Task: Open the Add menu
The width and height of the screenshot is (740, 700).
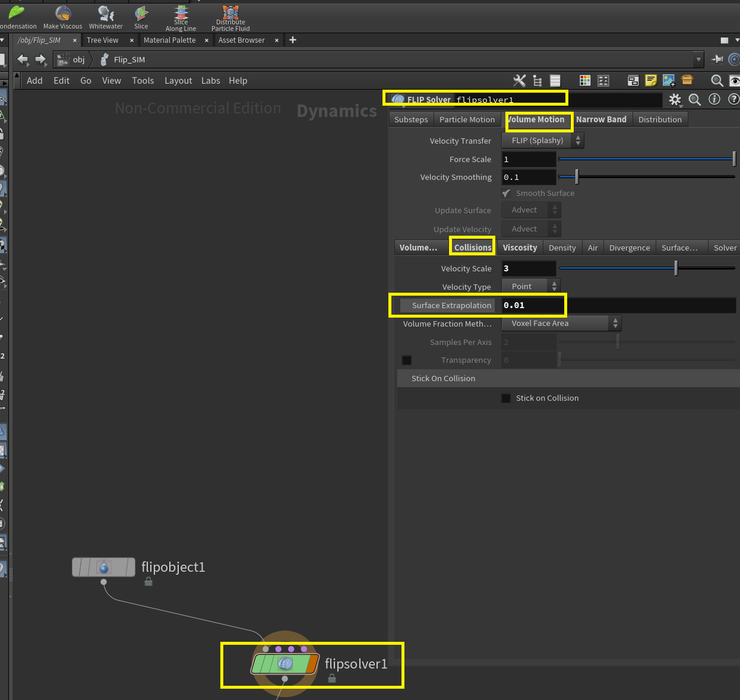Action: [34, 81]
